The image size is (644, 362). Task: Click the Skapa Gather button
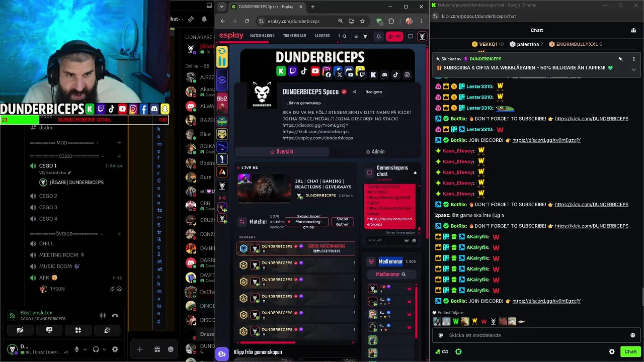pyautogui.click(x=342, y=222)
